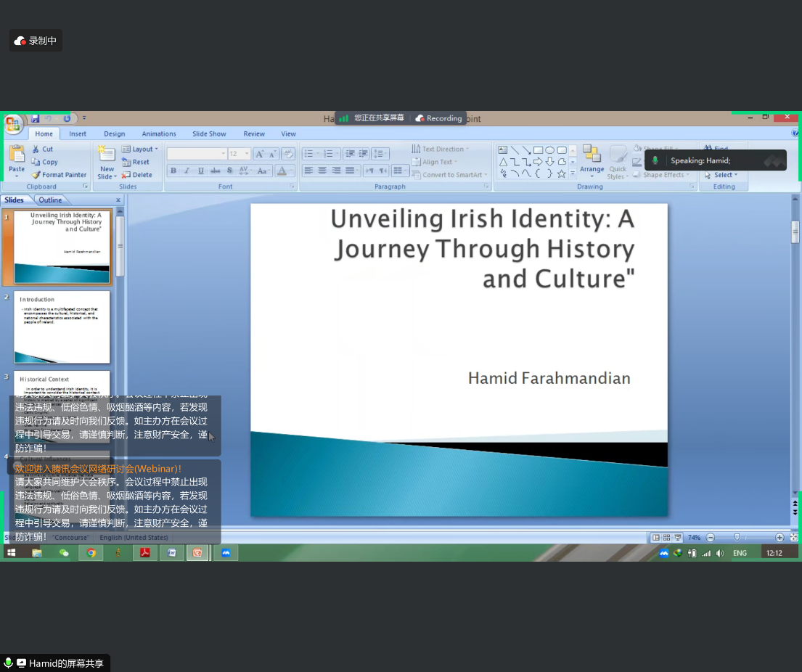Adjust the zoom slider in status bar
The width and height of the screenshot is (802, 672).
(x=737, y=538)
